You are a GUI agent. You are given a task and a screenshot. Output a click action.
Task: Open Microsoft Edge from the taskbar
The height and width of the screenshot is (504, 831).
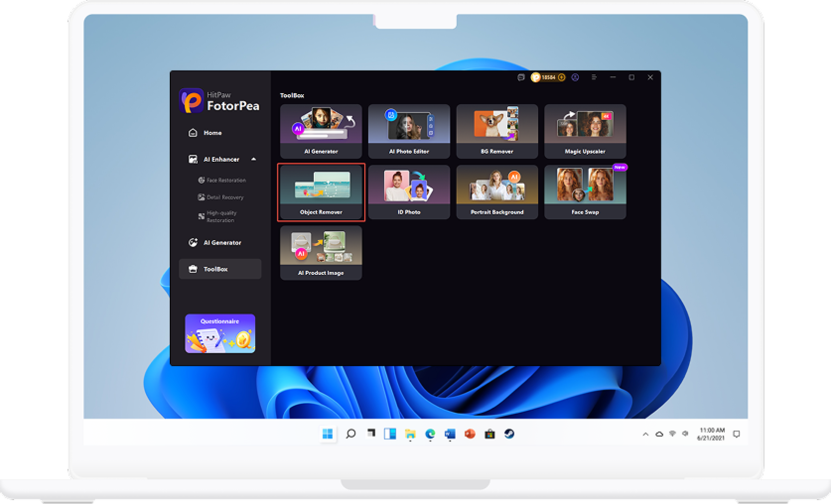430,434
